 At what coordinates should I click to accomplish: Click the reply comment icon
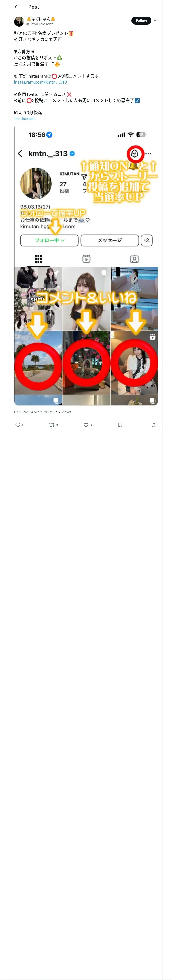coord(18,425)
